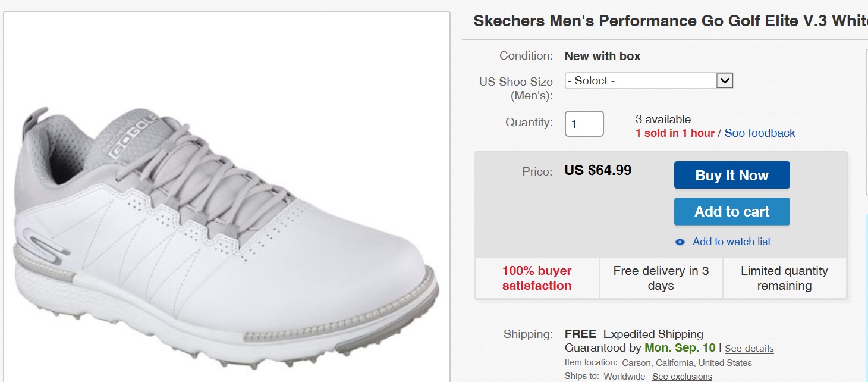The width and height of the screenshot is (868, 382).
Task: Open the See feedback link
Action: [x=760, y=133]
